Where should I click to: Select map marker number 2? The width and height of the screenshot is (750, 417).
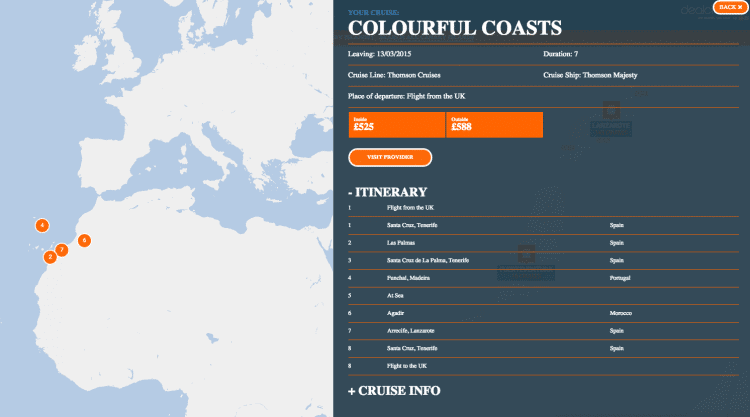pos(49,257)
